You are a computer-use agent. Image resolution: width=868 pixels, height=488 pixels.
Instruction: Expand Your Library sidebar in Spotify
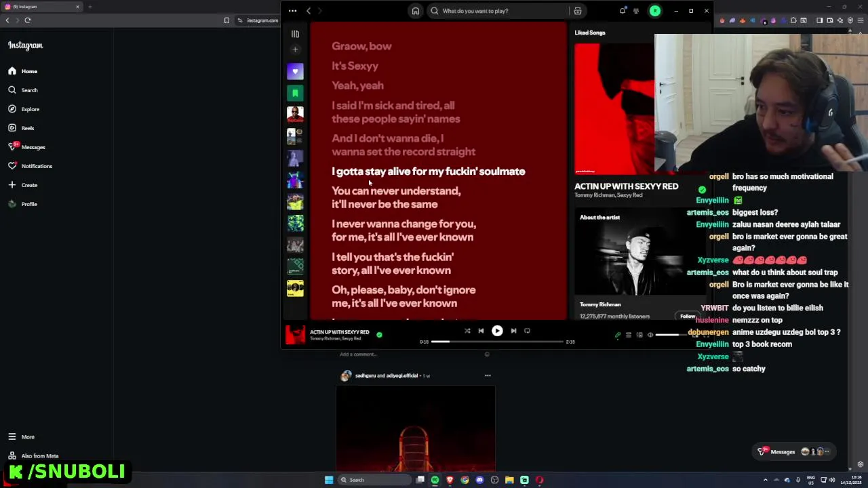coord(295,34)
